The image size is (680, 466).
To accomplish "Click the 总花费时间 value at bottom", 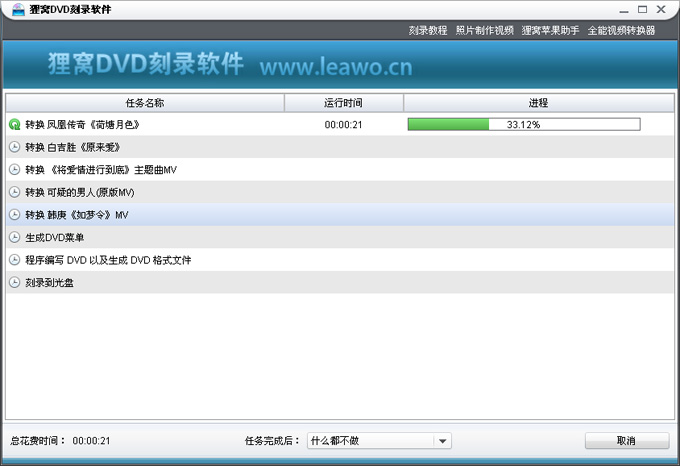I will pos(92,441).
